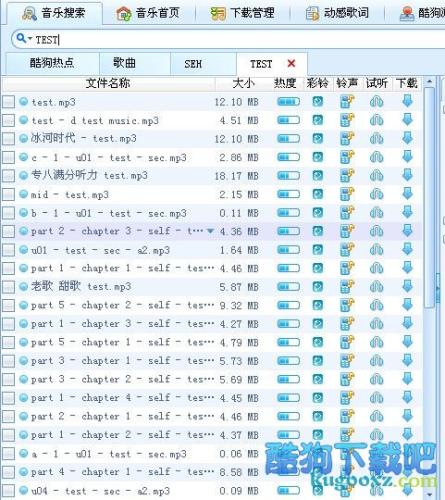Preview listen to u01 - test - sec - a2.mp3
Screen dimensions: 445x500
pos(377,250)
